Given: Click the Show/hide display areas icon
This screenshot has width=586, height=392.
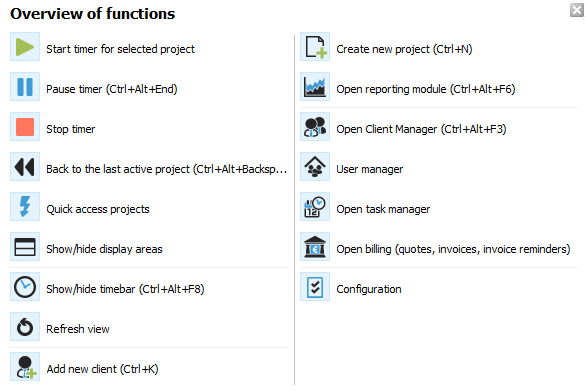Looking at the screenshot, I should pyautogui.click(x=25, y=247).
